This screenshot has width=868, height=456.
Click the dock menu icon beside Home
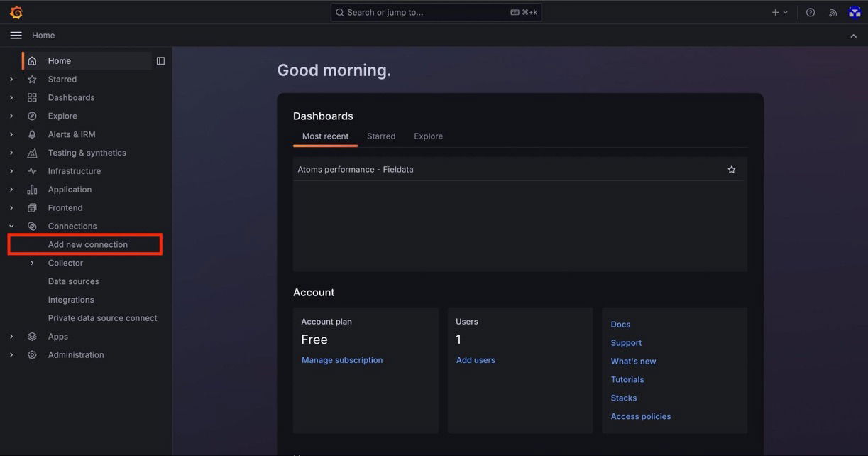160,61
